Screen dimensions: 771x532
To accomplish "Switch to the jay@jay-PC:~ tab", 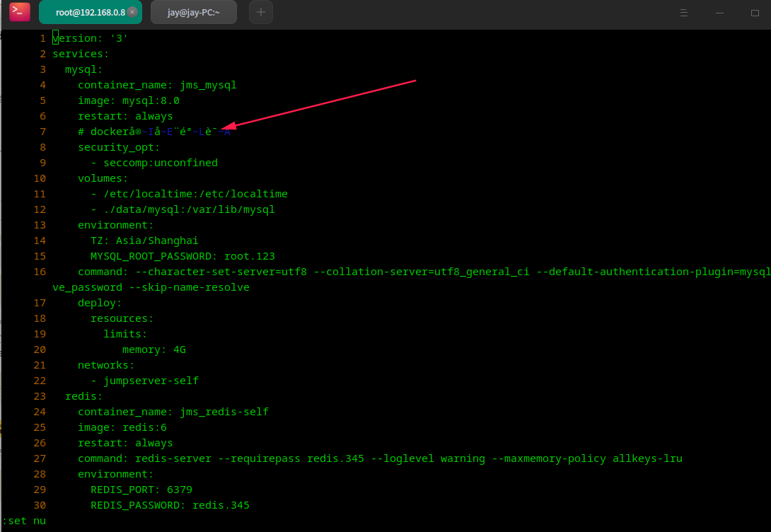I will 194,12.
